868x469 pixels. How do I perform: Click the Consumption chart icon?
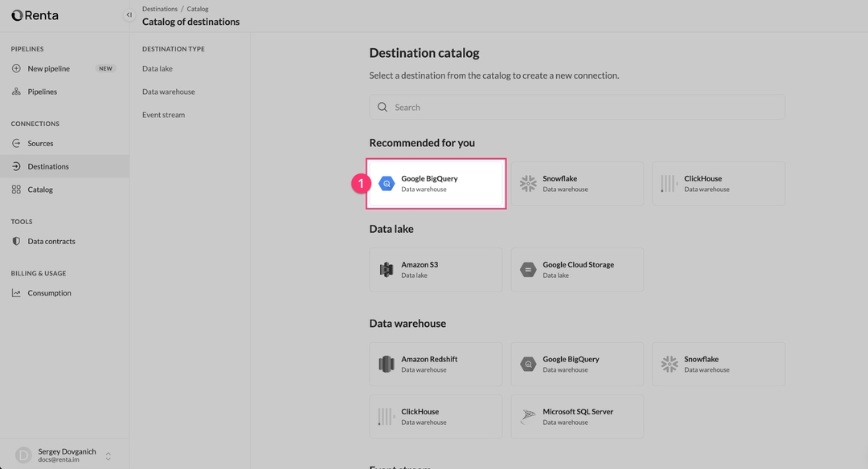[x=16, y=292]
